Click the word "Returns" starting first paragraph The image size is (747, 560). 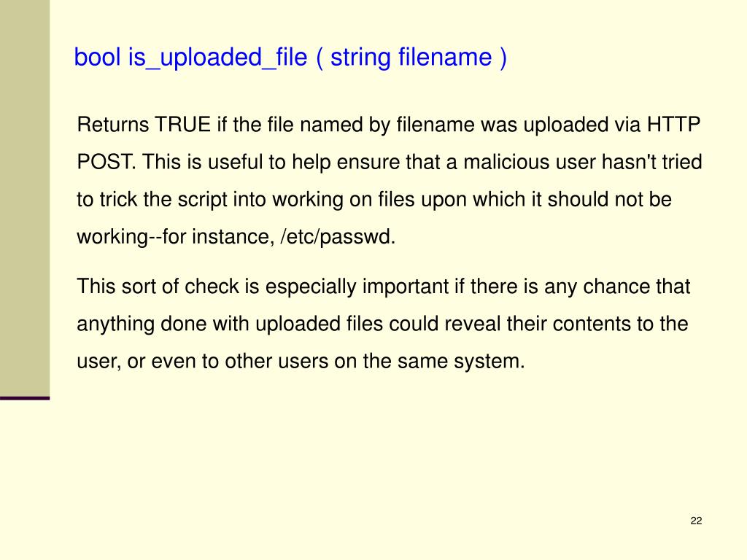tap(113, 125)
